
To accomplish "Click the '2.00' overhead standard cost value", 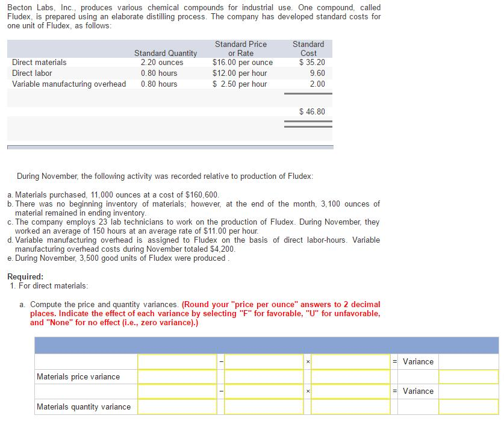I will click(317, 84).
